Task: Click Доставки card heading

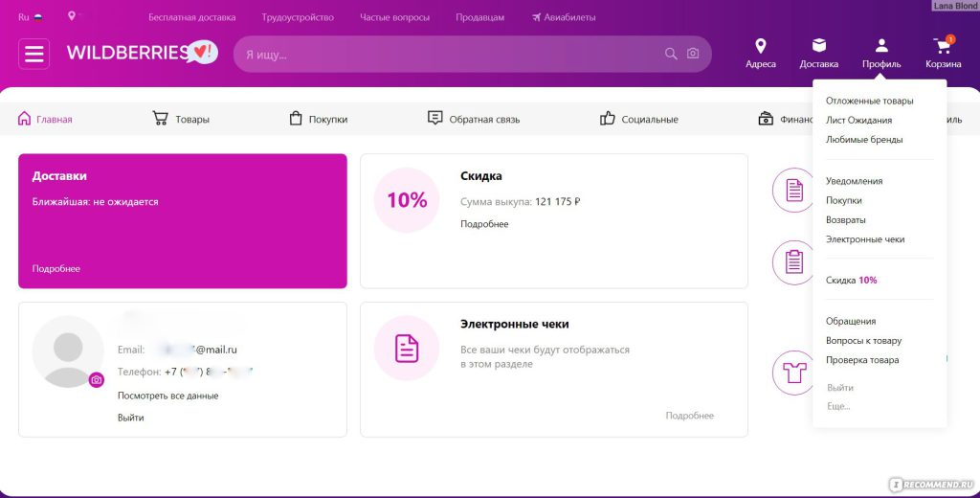Action: [x=59, y=176]
